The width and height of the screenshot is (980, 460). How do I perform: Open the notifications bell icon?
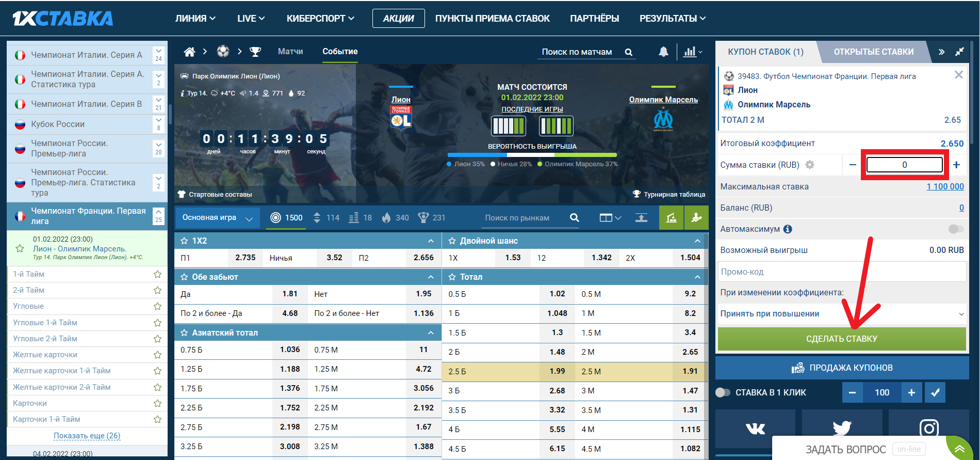pyautogui.click(x=663, y=52)
